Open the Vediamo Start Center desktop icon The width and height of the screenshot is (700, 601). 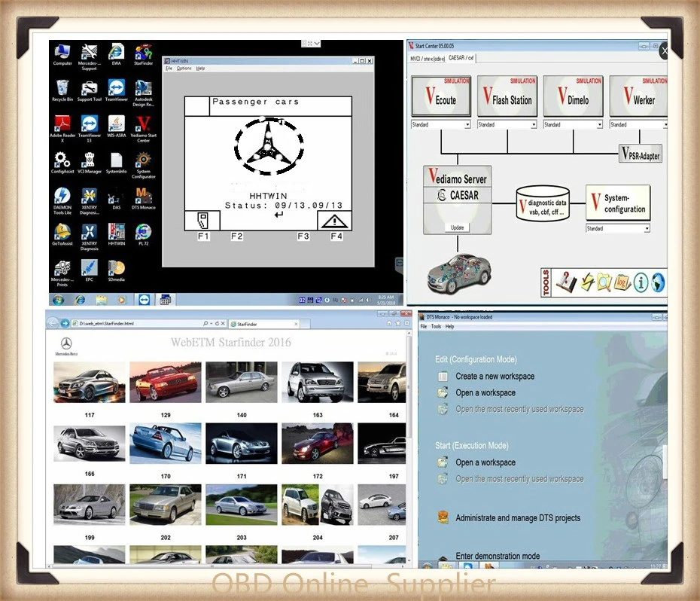point(143,129)
